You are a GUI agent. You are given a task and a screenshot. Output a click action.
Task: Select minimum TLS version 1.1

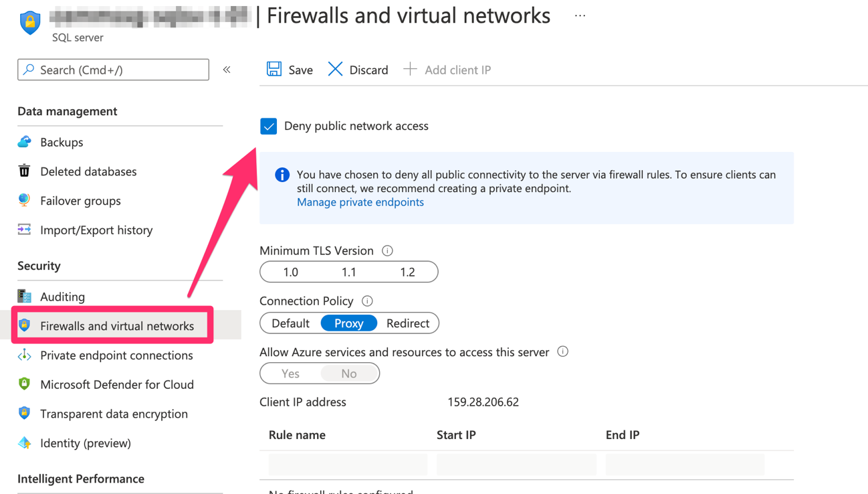(x=349, y=272)
